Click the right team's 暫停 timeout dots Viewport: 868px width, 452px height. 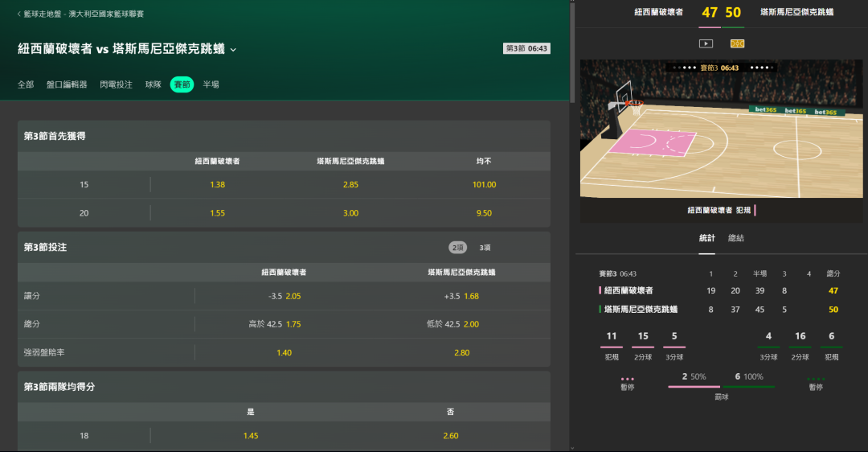(x=816, y=380)
